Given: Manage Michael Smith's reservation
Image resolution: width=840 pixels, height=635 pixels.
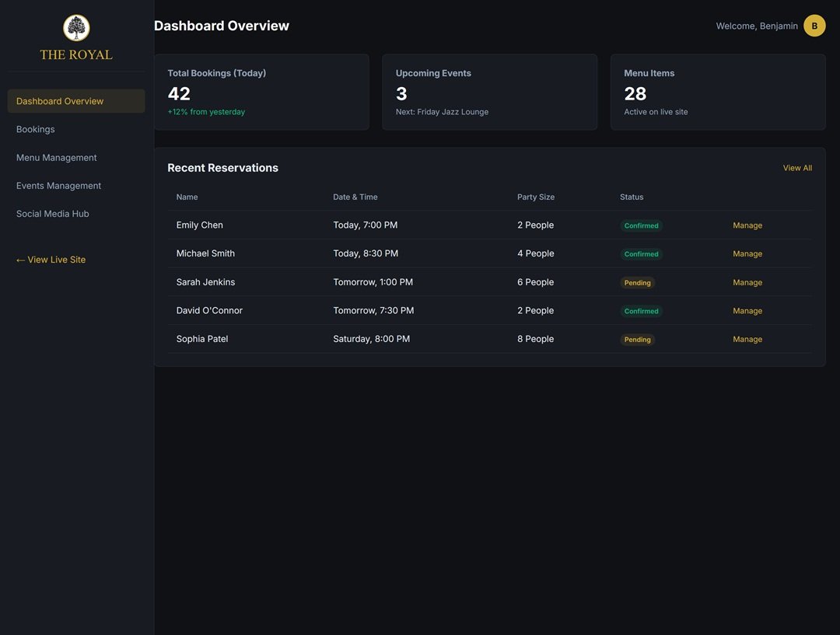Looking at the screenshot, I should [x=747, y=254].
